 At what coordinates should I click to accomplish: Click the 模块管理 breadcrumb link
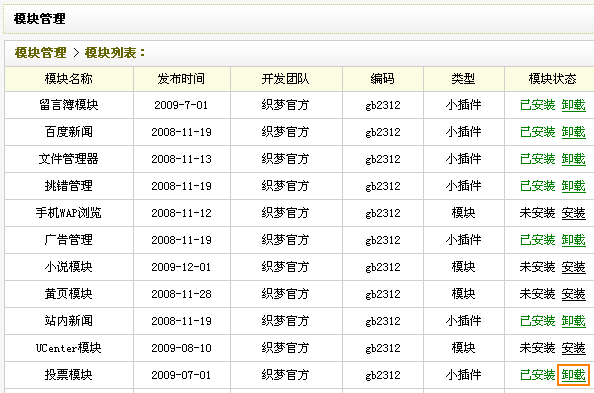pyautogui.click(x=41, y=53)
